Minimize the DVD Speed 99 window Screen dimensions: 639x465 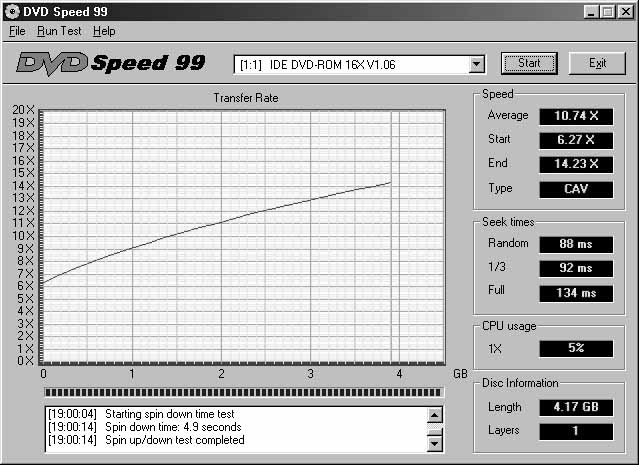click(593, 11)
